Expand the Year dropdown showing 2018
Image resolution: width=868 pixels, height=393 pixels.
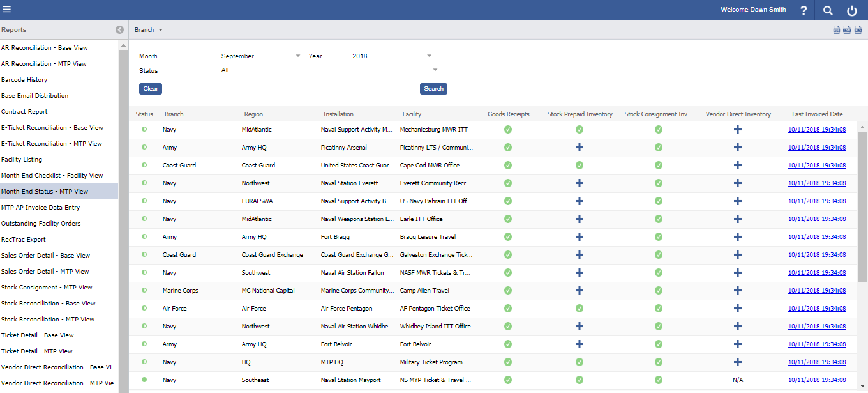pyautogui.click(x=391, y=56)
